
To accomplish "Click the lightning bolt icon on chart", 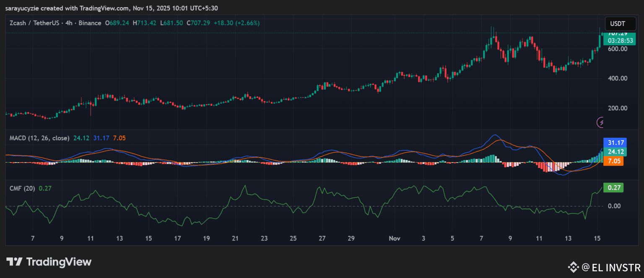I will click(602, 122).
